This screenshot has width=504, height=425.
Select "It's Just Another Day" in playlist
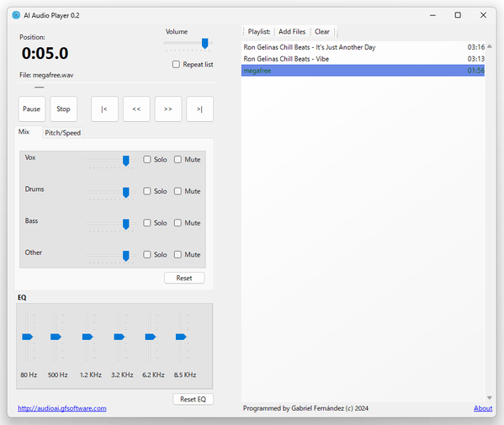pyautogui.click(x=363, y=47)
